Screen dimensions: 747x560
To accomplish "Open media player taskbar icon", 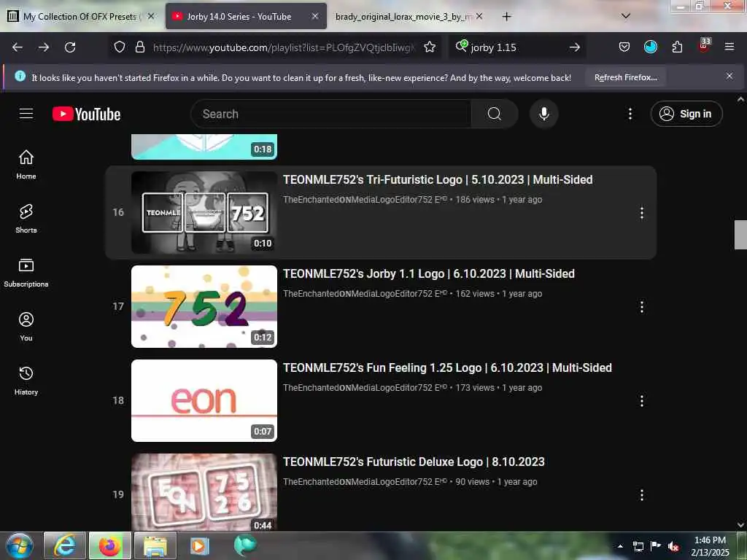I will point(200,545).
